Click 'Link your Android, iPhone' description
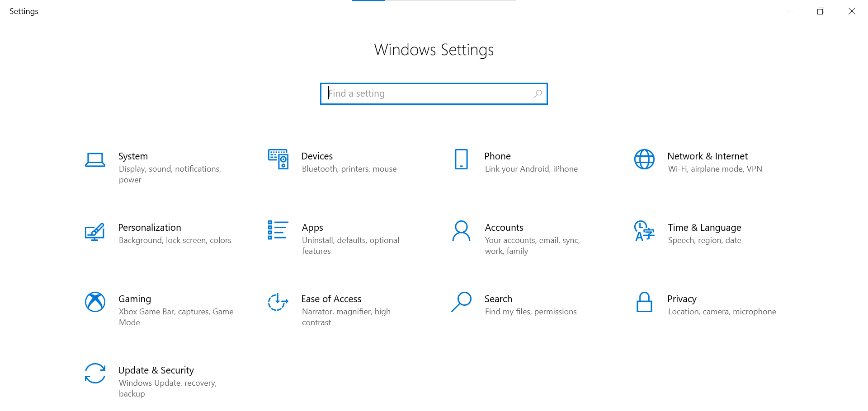 point(531,169)
